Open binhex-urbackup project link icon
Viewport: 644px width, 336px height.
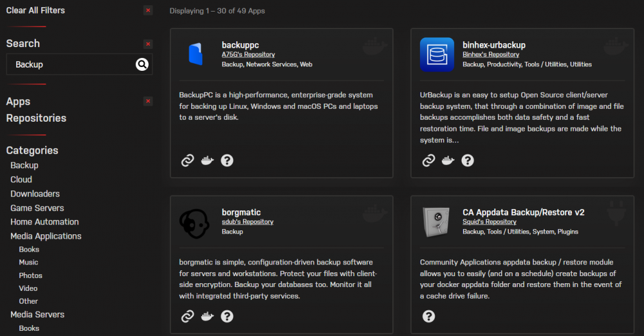[429, 160]
